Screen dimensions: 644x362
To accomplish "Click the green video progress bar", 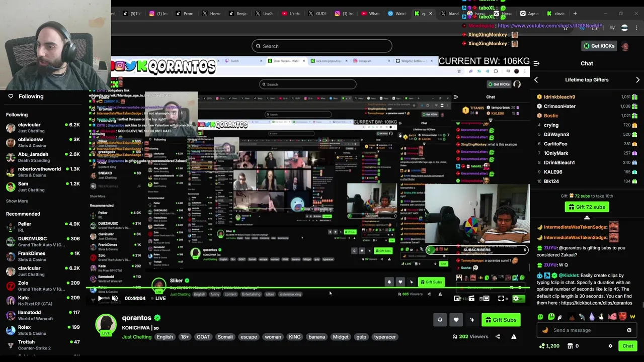I will 307,289.
